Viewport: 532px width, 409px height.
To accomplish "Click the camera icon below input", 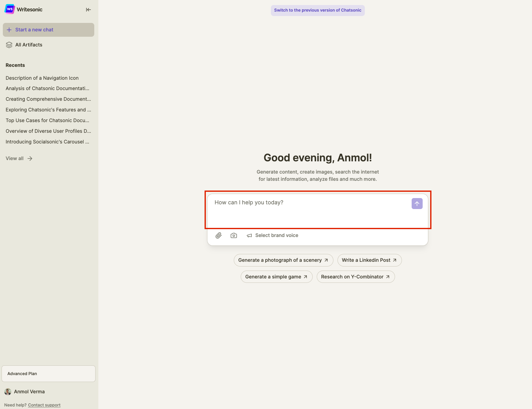I will (234, 235).
